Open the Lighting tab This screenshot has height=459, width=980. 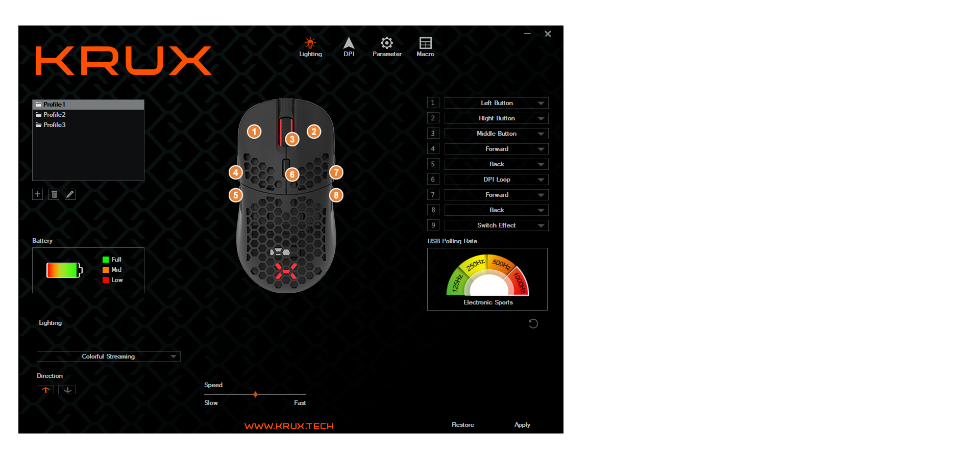[x=310, y=47]
